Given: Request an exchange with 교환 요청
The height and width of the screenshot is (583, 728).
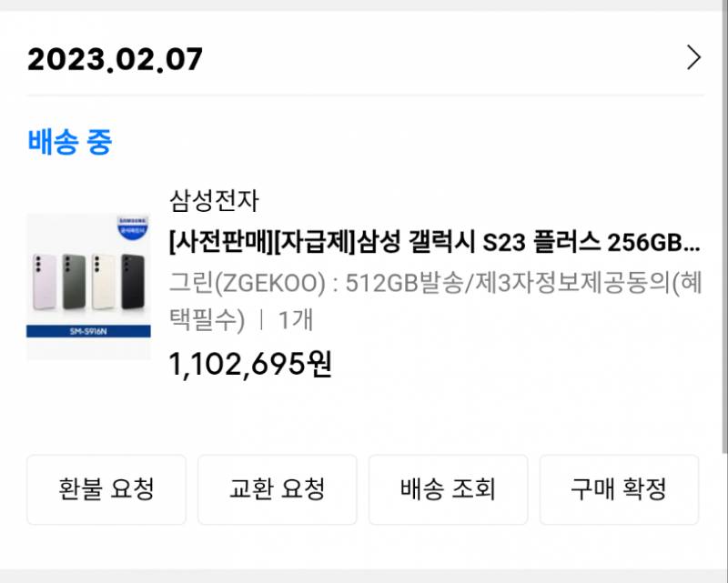Looking at the screenshot, I should point(277,489).
